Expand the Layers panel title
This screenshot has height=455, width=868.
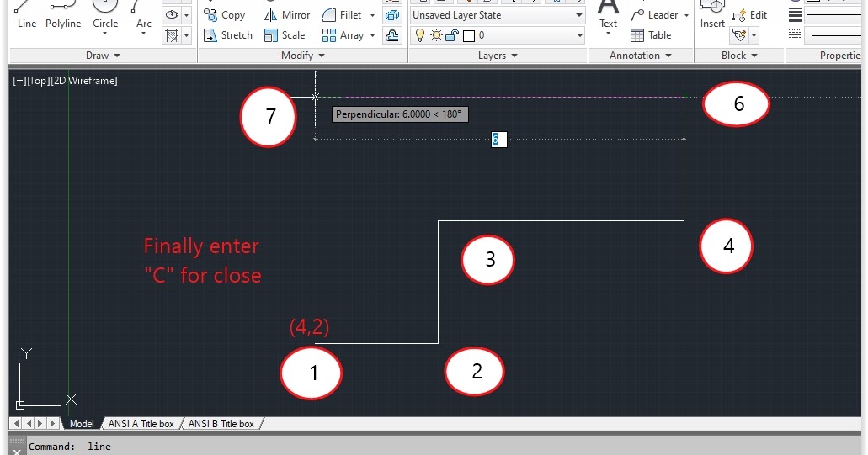(498, 56)
